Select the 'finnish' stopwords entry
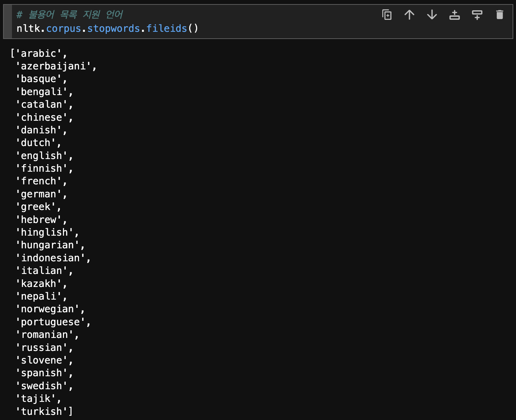The width and height of the screenshot is (516, 420). click(41, 168)
